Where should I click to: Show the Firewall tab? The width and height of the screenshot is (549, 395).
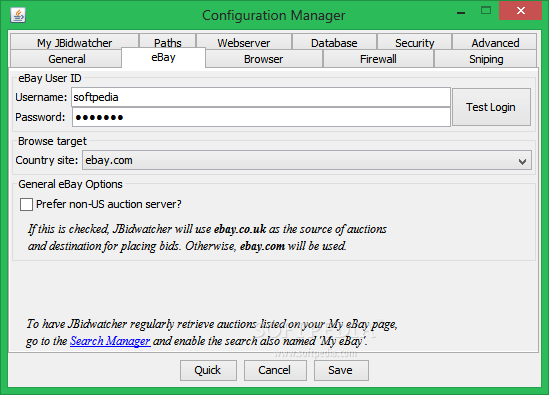[378, 59]
